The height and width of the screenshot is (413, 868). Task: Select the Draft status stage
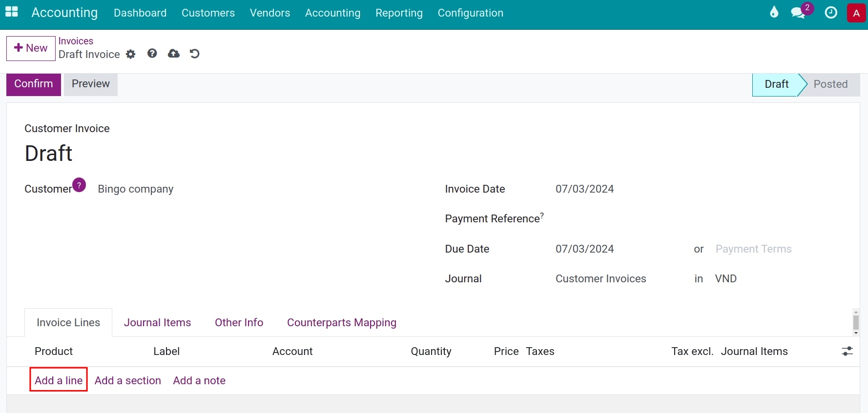click(x=776, y=84)
